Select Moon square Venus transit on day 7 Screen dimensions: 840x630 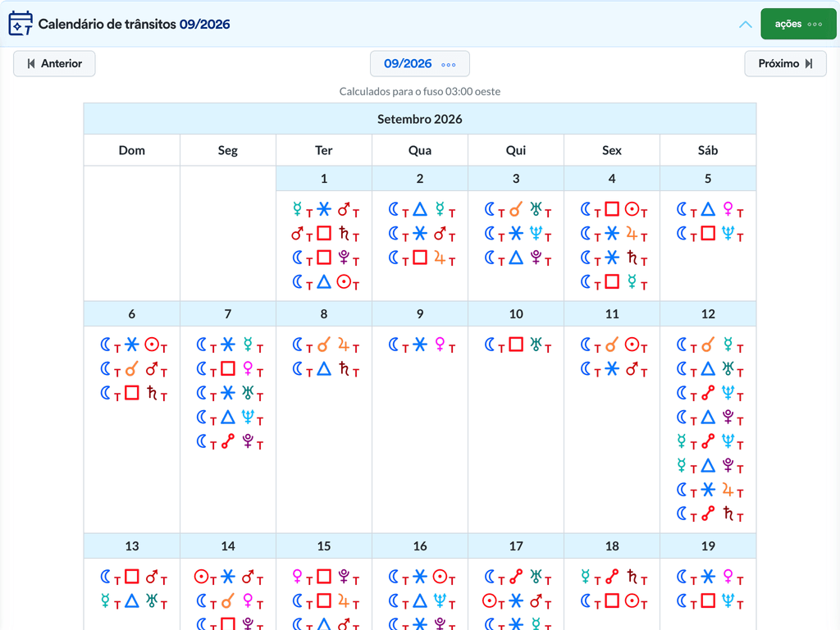point(230,369)
